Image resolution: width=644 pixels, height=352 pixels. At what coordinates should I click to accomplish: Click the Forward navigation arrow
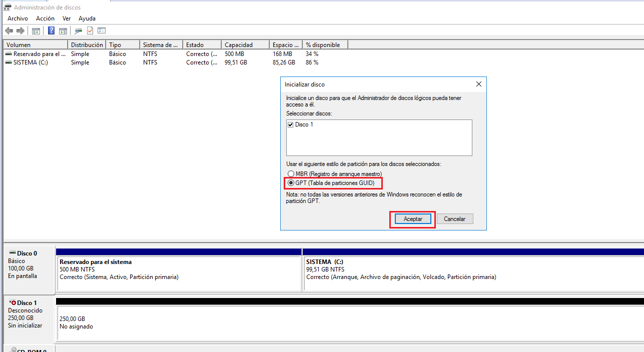pos(20,30)
